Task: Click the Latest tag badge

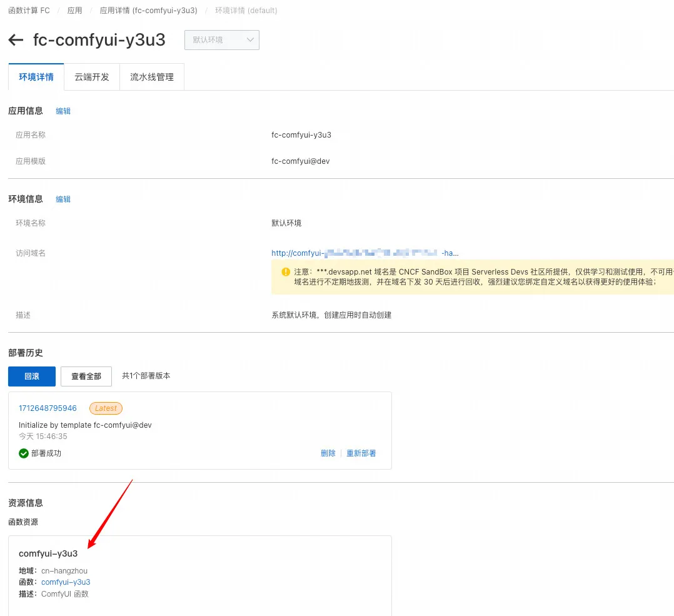Action: pyautogui.click(x=106, y=408)
